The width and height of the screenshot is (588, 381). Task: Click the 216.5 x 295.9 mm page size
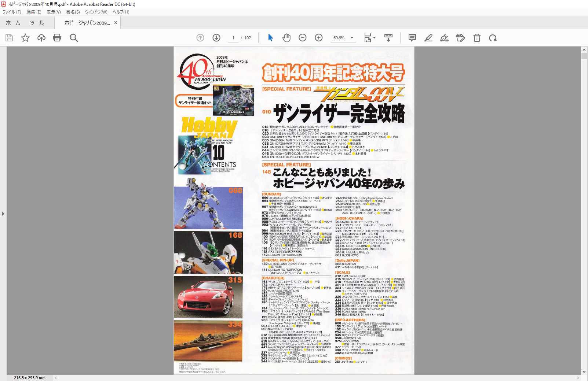click(30, 378)
